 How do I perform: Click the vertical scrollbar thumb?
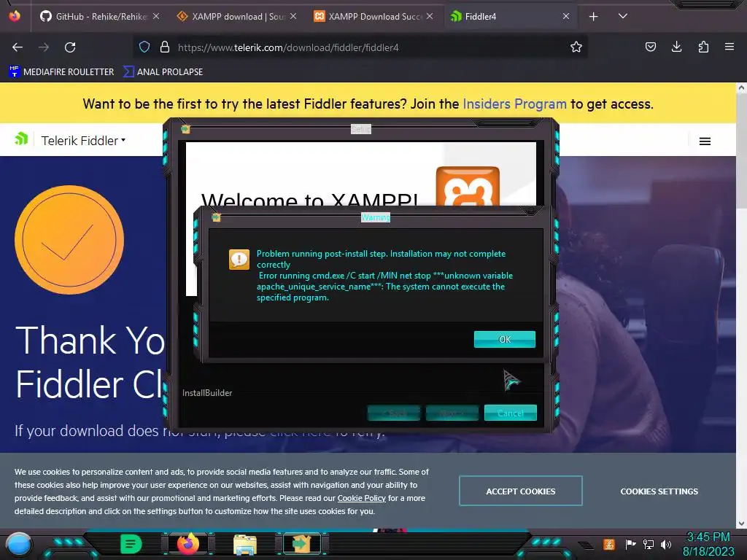[741, 150]
